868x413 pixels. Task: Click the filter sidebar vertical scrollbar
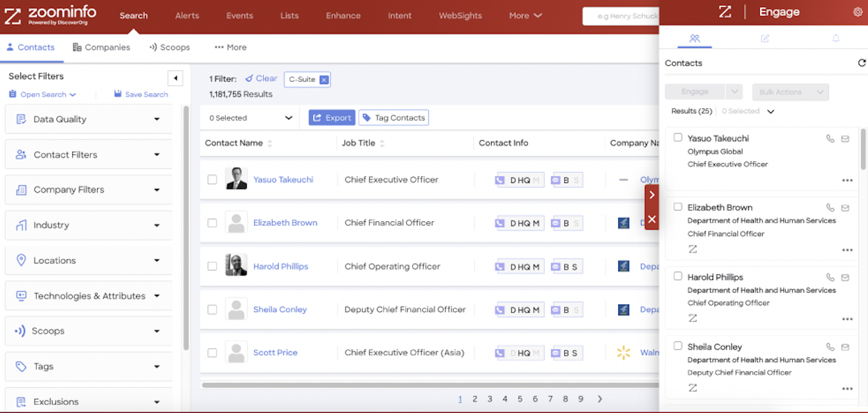(187, 228)
